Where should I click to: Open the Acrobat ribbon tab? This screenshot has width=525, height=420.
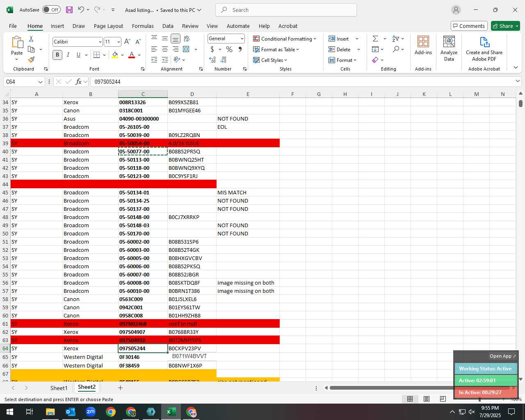coord(288,26)
